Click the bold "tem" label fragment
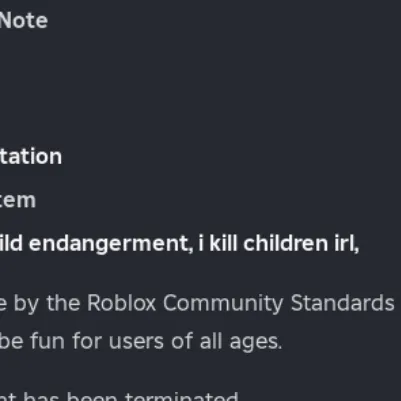Viewport: 401px width, 401px height. 18,201
